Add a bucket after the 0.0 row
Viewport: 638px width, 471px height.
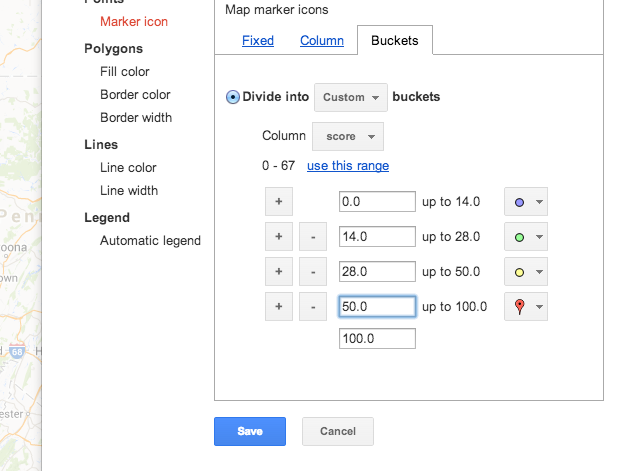279,202
